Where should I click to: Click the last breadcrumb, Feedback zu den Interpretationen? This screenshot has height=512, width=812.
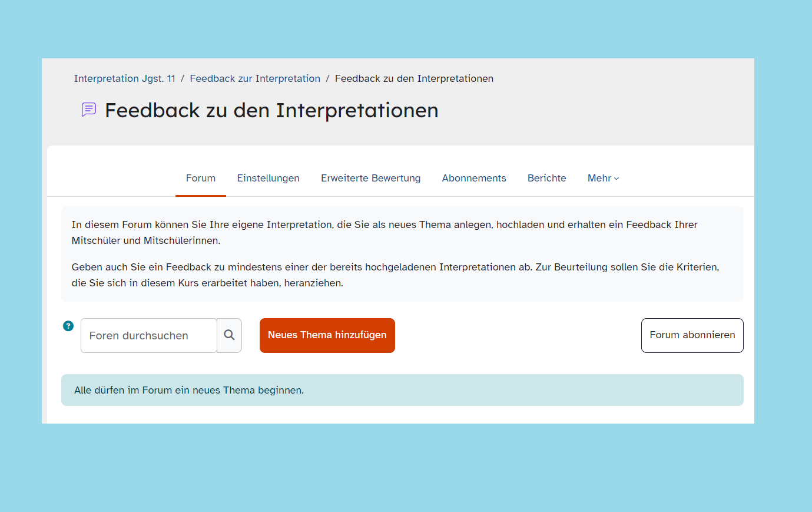click(414, 78)
